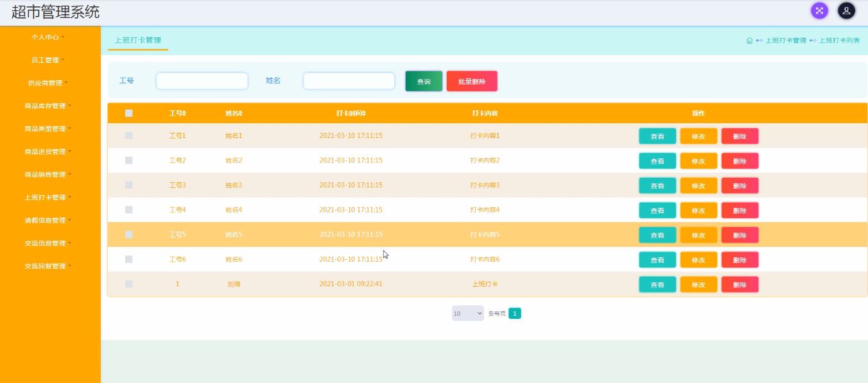Expand 上班打卡管理 in the sidebar
Viewport: 868px width, 383px height.
pos(48,198)
